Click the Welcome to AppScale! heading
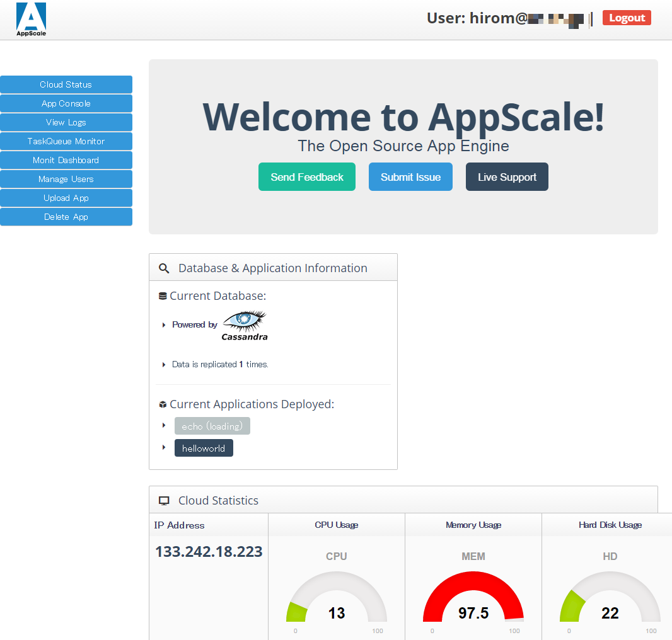The height and width of the screenshot is (640, 672). pos(403,117)
